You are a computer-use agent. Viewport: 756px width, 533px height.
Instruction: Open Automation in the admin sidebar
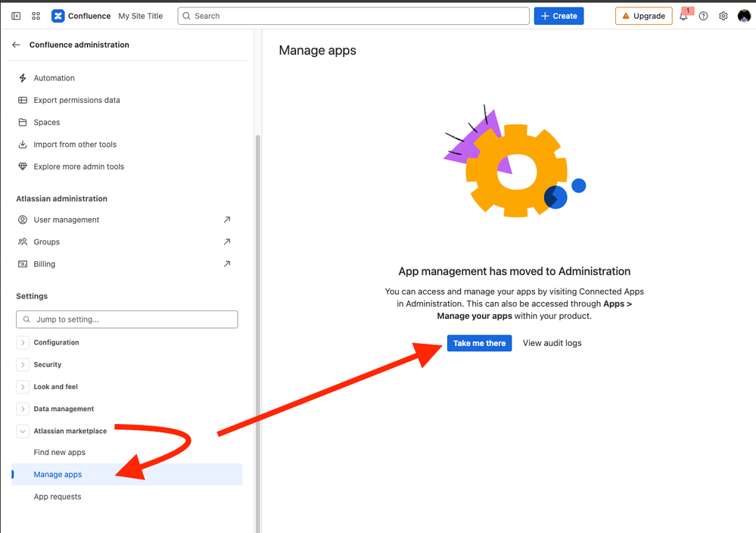54,78
